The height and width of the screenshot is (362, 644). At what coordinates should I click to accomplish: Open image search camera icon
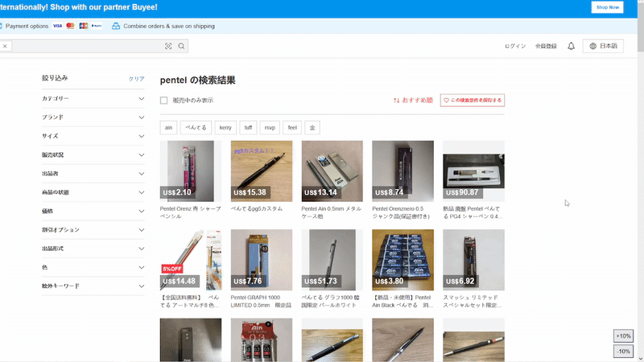click(x=168, y=46)
